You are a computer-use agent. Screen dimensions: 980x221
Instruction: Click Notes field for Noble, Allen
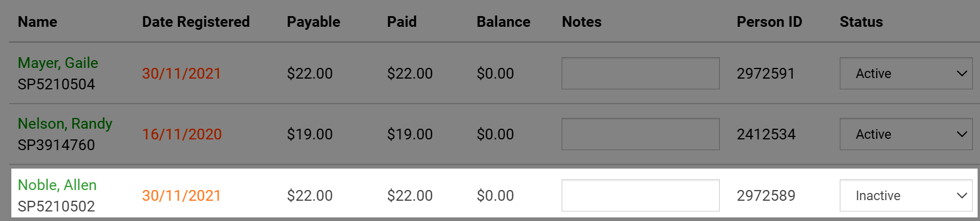pos(640,195)
